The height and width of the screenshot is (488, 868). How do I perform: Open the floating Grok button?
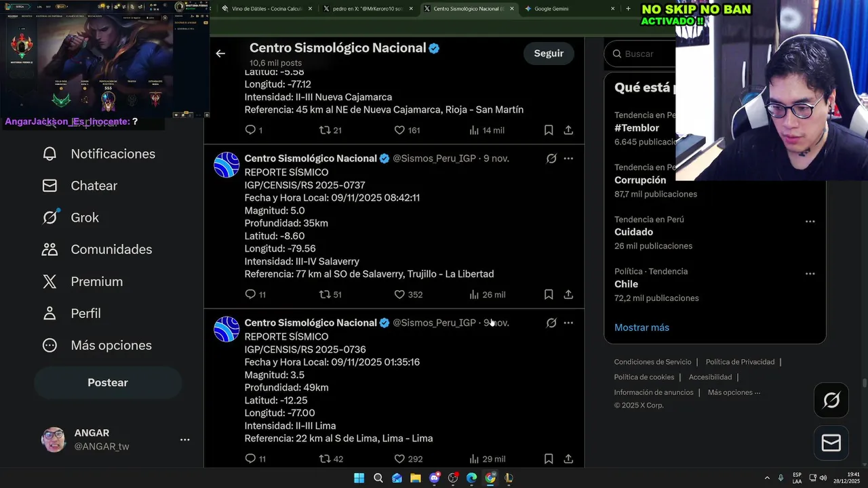click(831, 400)
